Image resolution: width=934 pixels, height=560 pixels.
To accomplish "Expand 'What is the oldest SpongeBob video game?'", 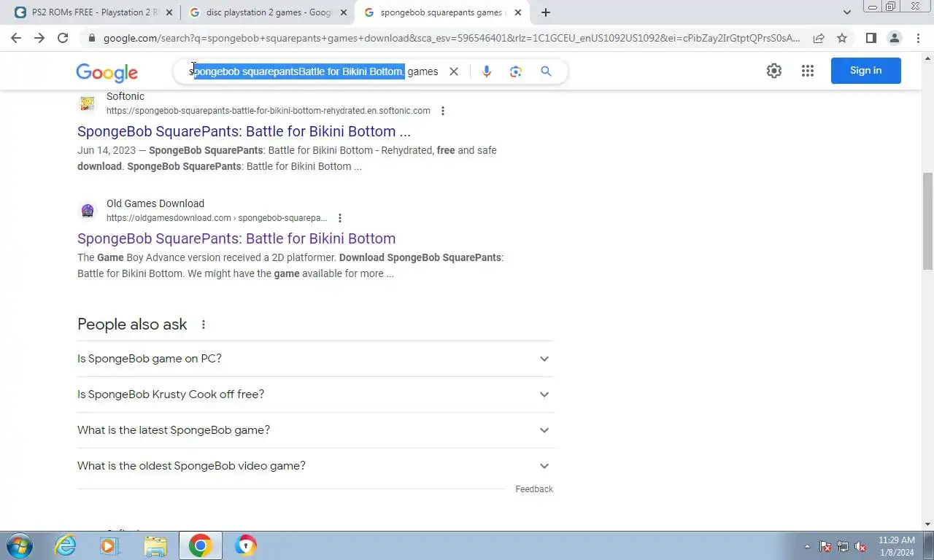I will point(315,466).
